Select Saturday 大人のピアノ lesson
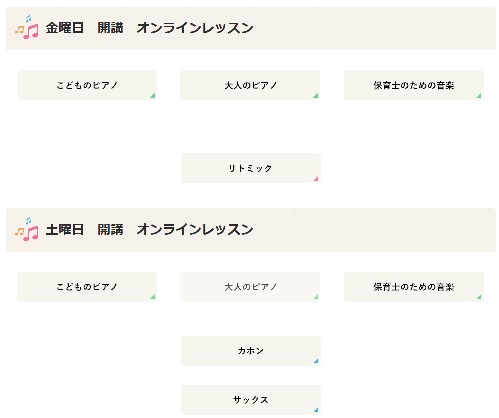The image size is (499, 418). (250, 287)
